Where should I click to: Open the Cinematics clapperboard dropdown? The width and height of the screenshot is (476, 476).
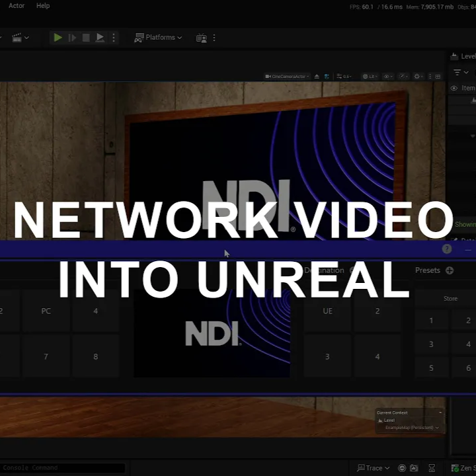click(20, 38)
